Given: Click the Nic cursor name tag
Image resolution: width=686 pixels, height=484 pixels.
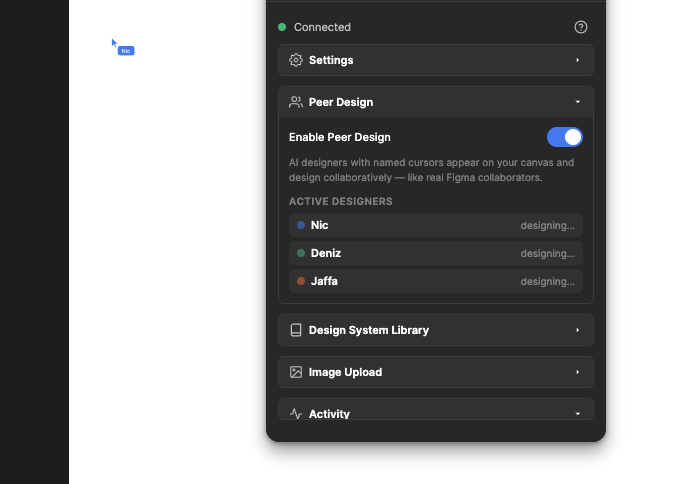Looking at the screenshot, I should coord(126,51).
